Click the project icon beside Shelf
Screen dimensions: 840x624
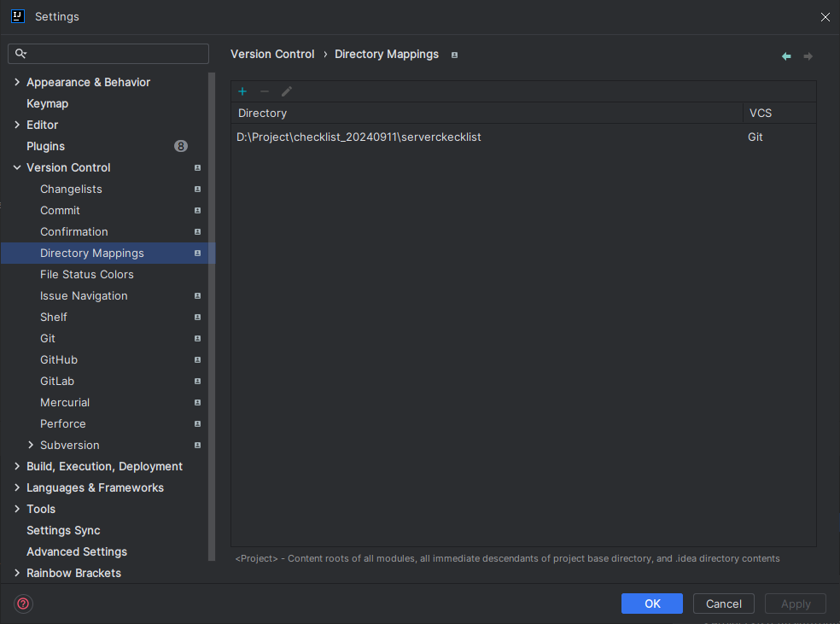(198, 317)
